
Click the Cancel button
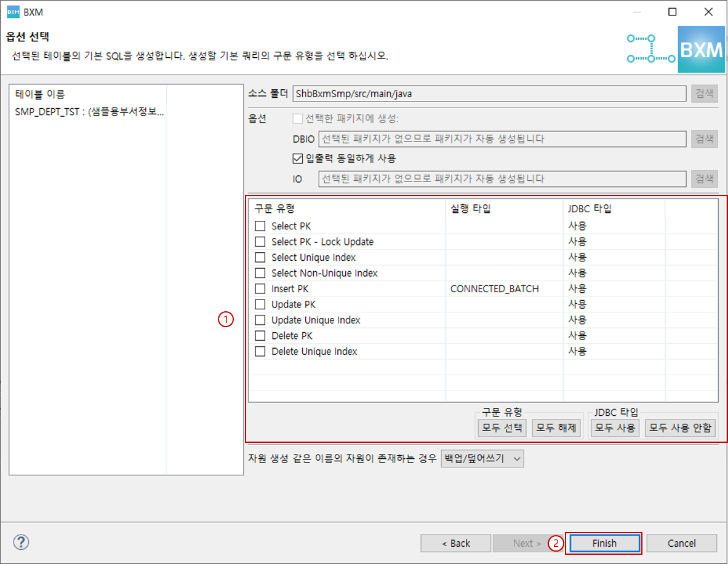pos(681,543)
